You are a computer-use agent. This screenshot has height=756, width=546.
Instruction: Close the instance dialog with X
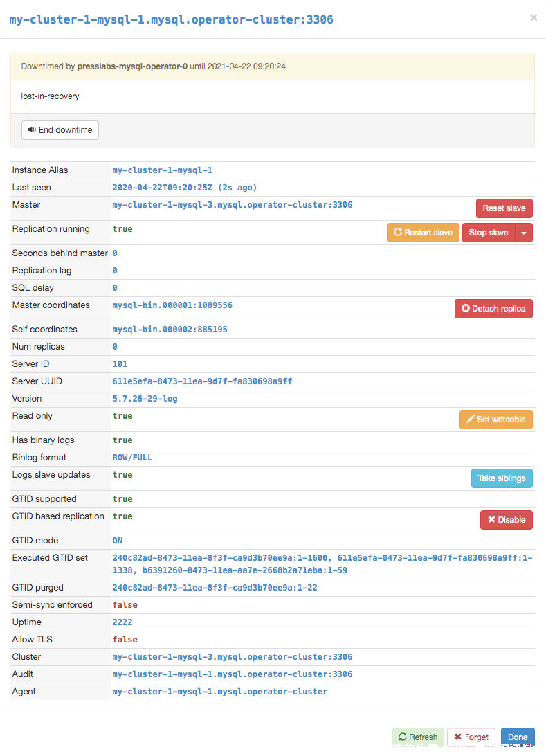pyautogui.click(x=534, y=18)
